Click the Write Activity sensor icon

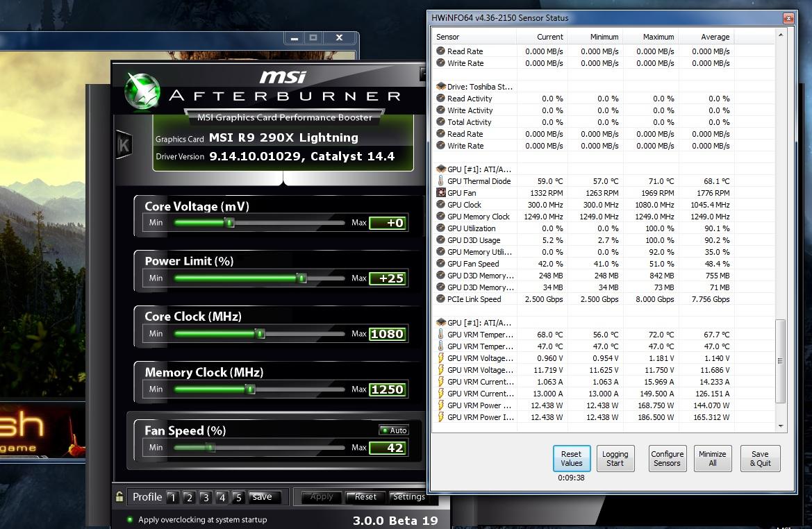pyautogui.click(x=440, y=110)
